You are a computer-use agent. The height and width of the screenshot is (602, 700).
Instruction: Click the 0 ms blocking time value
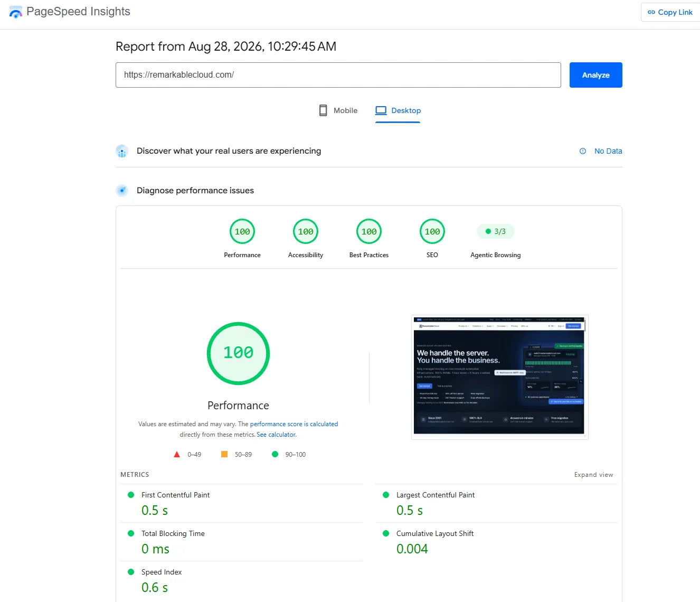coord(155,549)
